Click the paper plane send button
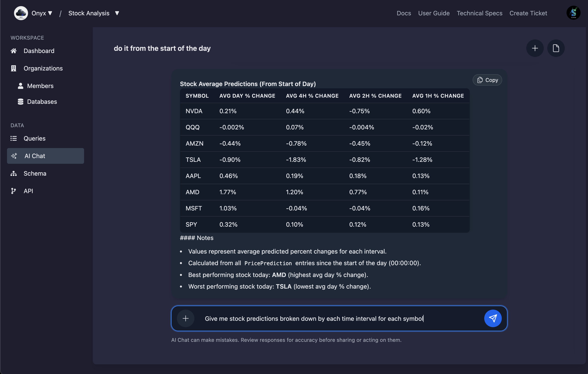Screen dimensions: 588x374 (493, 318)
